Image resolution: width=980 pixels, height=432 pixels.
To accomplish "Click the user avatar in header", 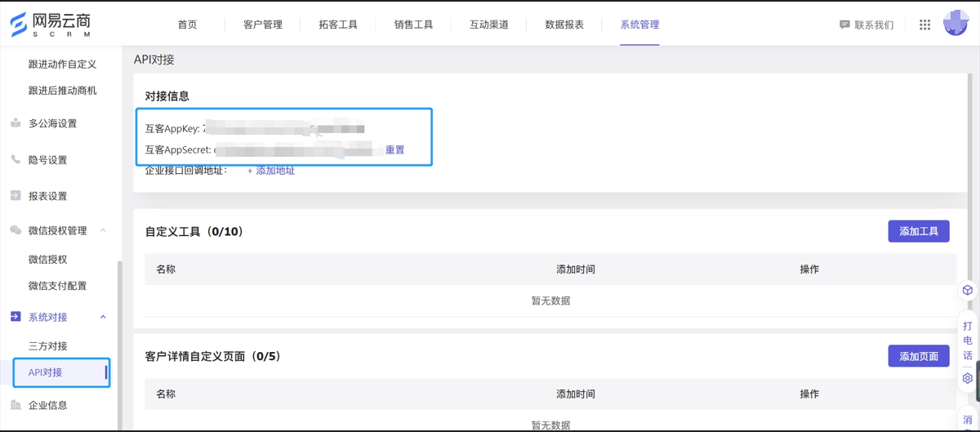I will [955, 24].
